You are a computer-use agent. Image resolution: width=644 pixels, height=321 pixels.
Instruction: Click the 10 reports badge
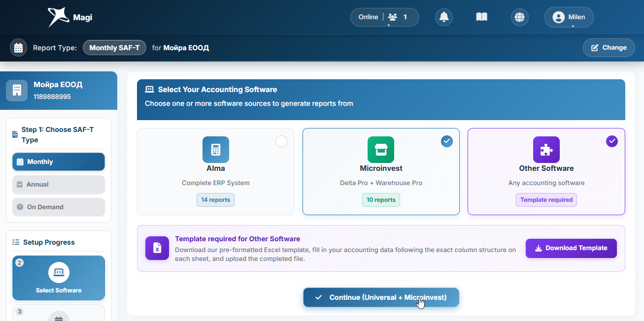tap(381, 200)
